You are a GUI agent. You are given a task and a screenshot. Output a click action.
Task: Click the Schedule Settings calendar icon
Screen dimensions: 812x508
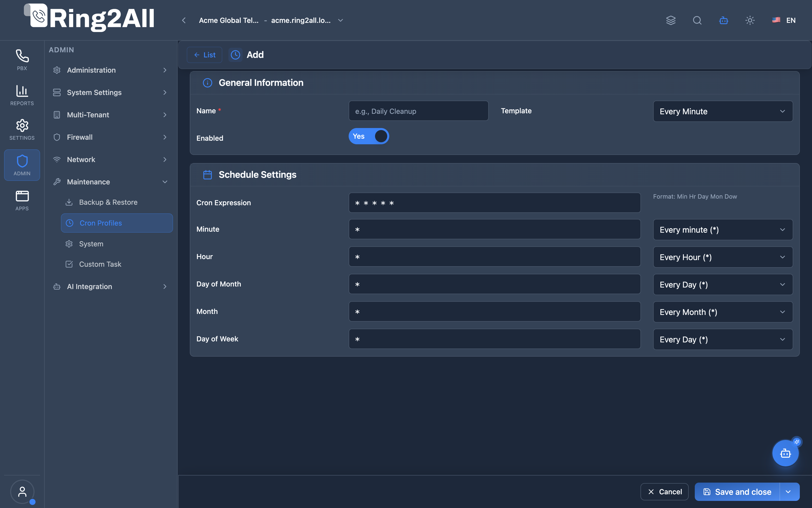[x=207, y=175]
